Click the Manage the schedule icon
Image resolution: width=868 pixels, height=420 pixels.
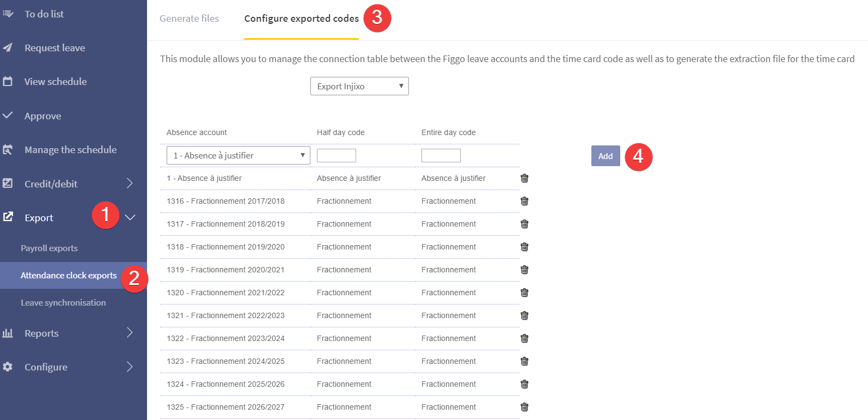(8, 149)
